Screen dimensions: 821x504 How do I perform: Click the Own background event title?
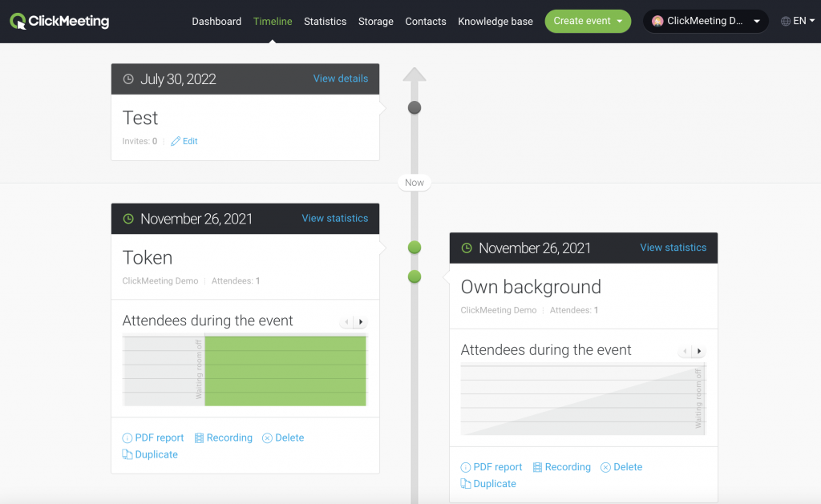[x=531, y=287]
